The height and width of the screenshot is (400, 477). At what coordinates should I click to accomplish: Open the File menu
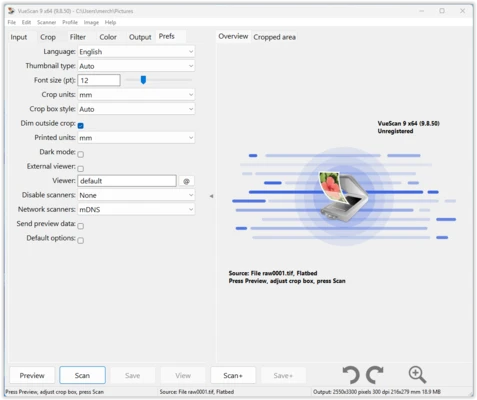pos(12,22)
